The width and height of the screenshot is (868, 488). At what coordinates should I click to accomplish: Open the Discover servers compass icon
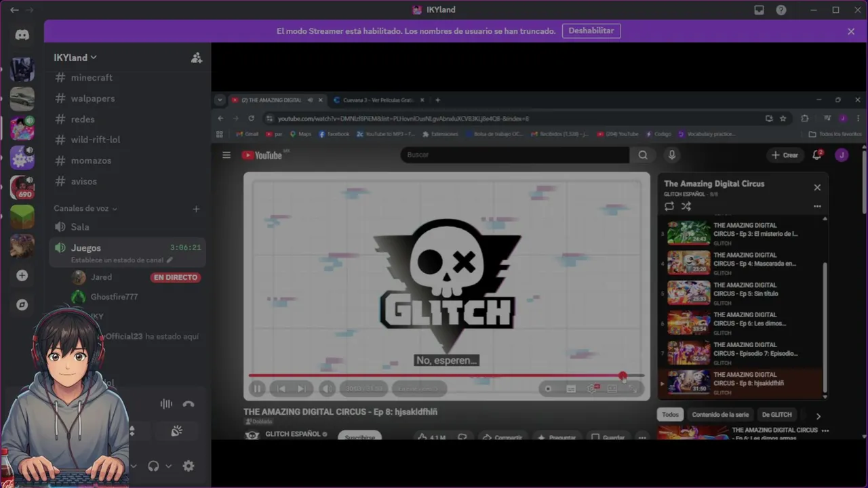tap(22, 305)
